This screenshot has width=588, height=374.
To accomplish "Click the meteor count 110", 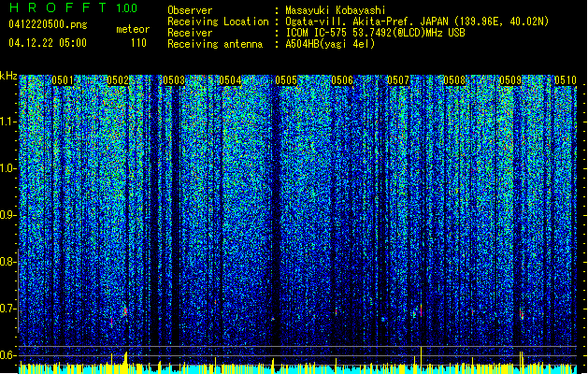I will [x=138, y=43].
